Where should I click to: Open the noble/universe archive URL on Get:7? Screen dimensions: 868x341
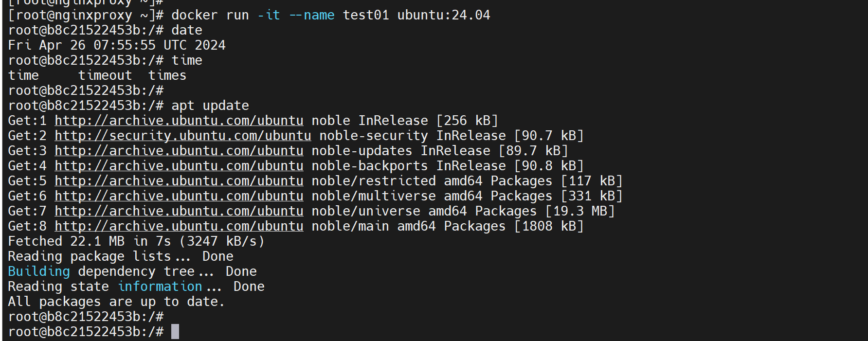tap(179, 211)
